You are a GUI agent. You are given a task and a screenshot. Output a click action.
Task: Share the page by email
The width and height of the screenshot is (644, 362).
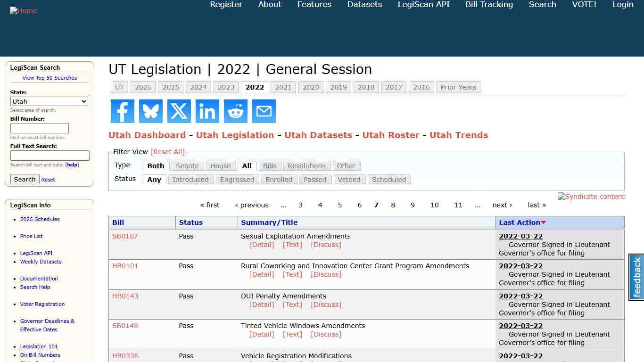(264, 111)
